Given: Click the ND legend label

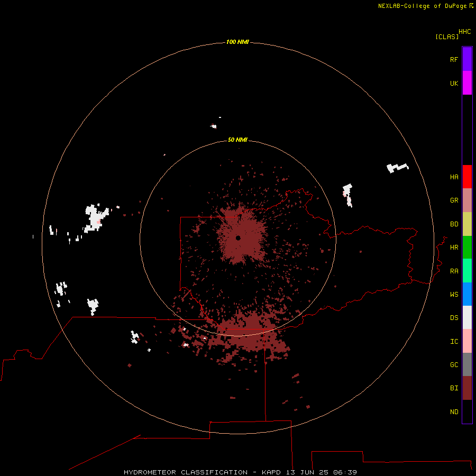Looking at the screenshot, I should point(454,411).
